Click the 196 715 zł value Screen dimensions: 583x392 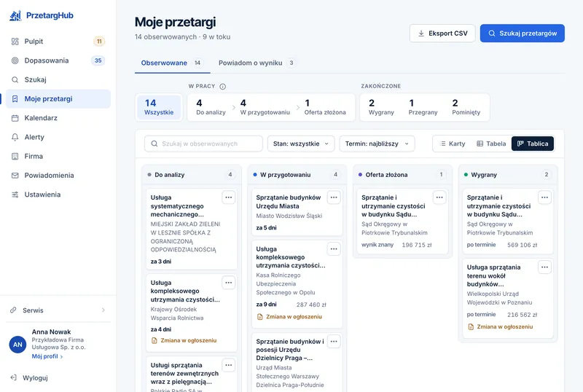[417, 245]
